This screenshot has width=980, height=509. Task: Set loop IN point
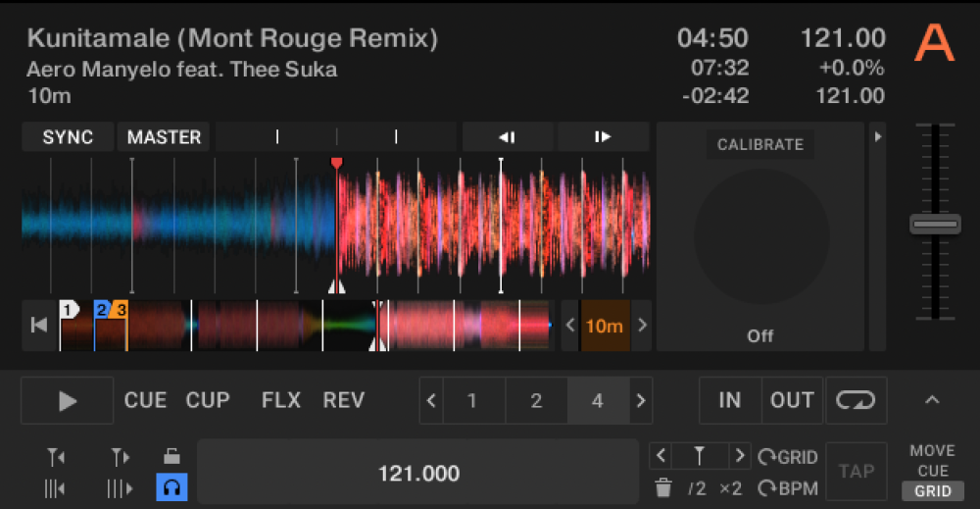point(730,400)
